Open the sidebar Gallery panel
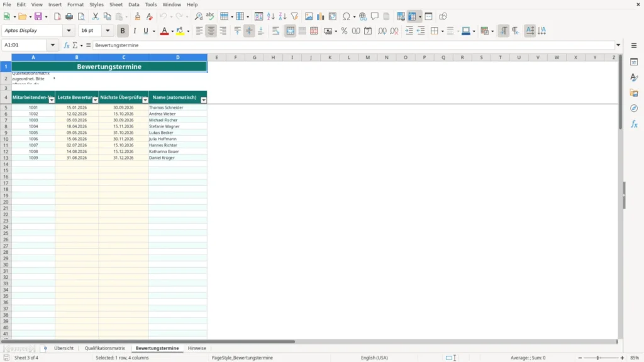 click(634, 93)
